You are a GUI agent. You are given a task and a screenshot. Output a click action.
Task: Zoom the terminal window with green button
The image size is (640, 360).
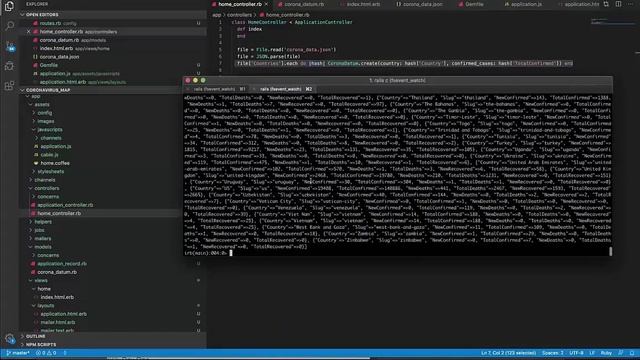pos(203,81)
